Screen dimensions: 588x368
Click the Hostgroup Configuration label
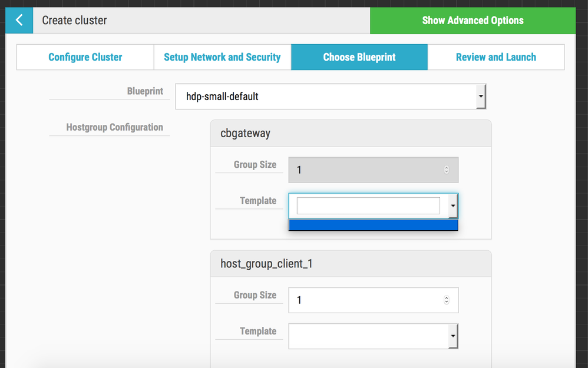coord(114,127)
